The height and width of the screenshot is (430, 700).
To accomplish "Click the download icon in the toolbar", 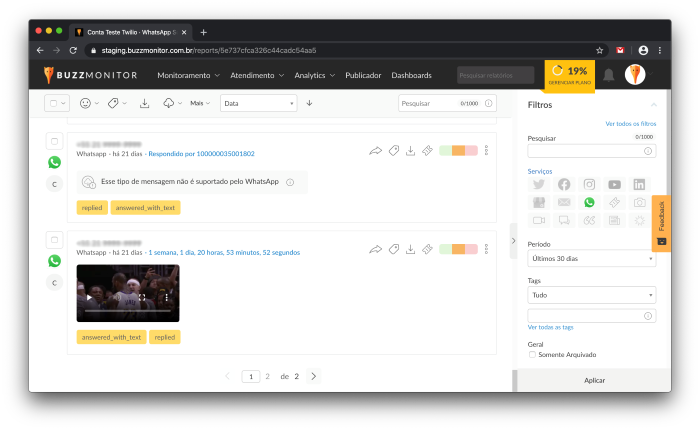I will pyautogui.click(x=144, y=103).
